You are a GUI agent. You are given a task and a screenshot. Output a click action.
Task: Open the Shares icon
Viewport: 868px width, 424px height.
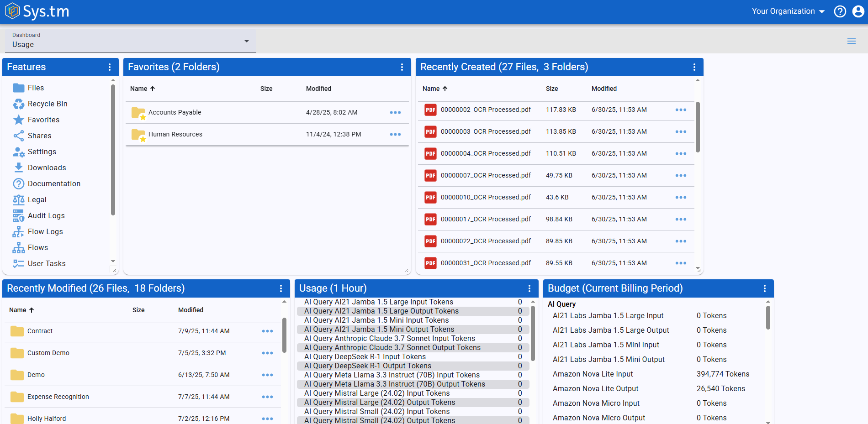click(19, 136)
